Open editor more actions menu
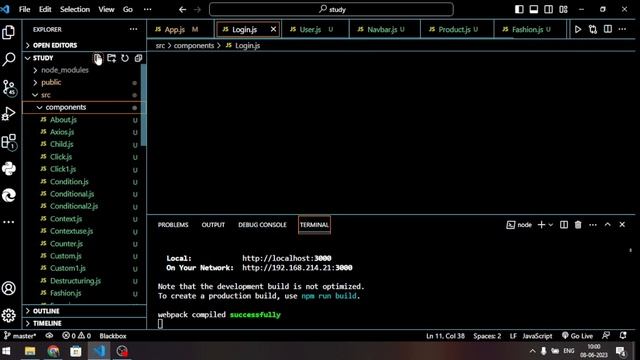The height and width of the screenshot is (360, 640). click(622, 29)
